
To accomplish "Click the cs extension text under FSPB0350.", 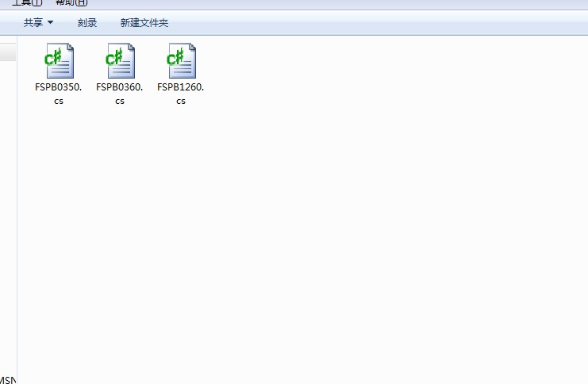I will tap(59, 102).
